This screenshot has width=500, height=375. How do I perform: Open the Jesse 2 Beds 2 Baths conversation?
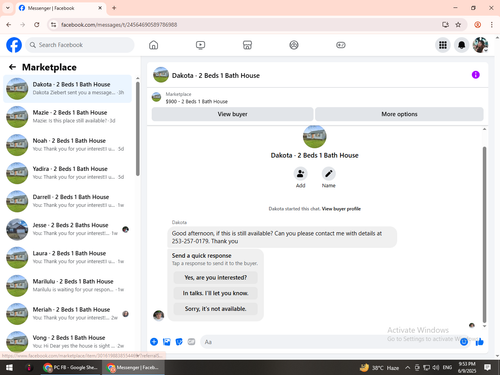(x=67, y=229)
